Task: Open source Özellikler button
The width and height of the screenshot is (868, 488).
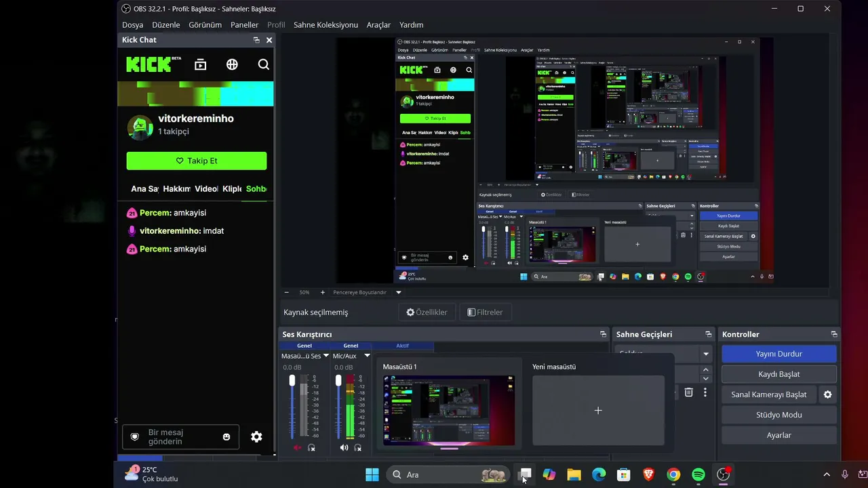Action: pos(427,312)
